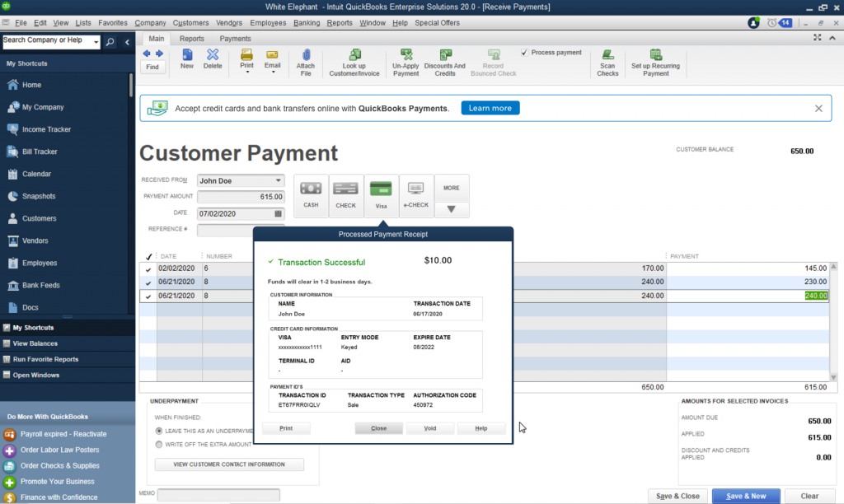Select CASH payment method
The image size is (844, 504).
pyautogui.click(x=311, y=196)
